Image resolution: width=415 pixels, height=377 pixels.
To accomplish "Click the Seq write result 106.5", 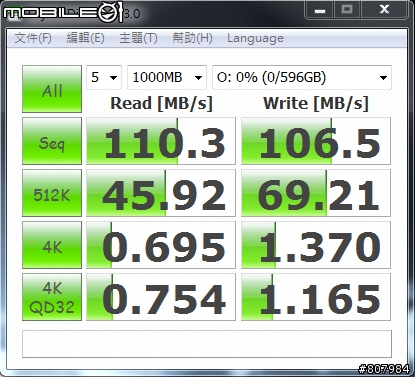I will coord(316,141).
